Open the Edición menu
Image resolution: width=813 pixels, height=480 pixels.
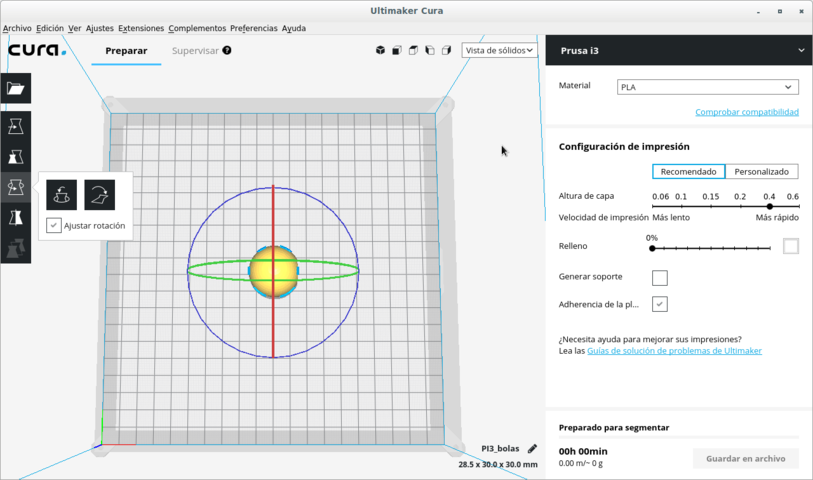(x=50, y=28)
